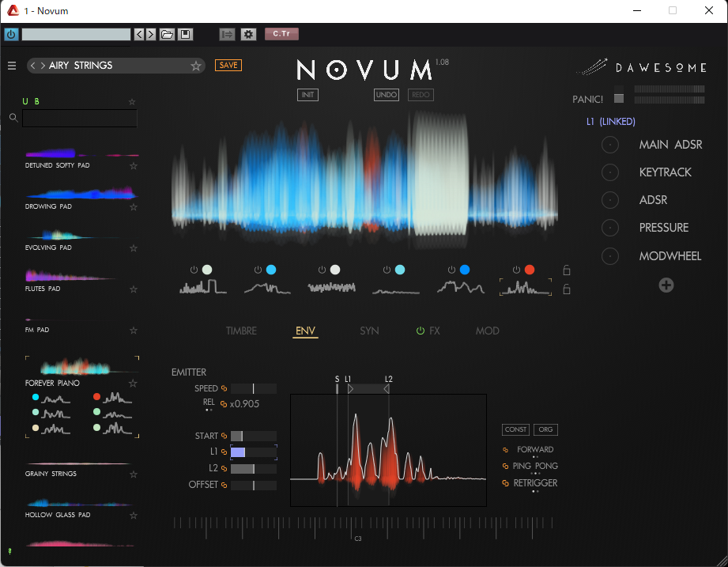The image size is (728, 567).
Task: Toggle power of first layer (white dot)
Action: pos(194,270)
